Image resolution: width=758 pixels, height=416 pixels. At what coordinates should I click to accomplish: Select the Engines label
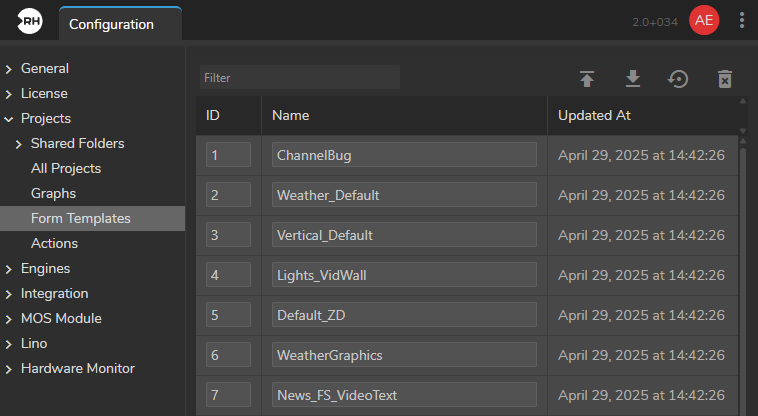(x=45, y=268)
